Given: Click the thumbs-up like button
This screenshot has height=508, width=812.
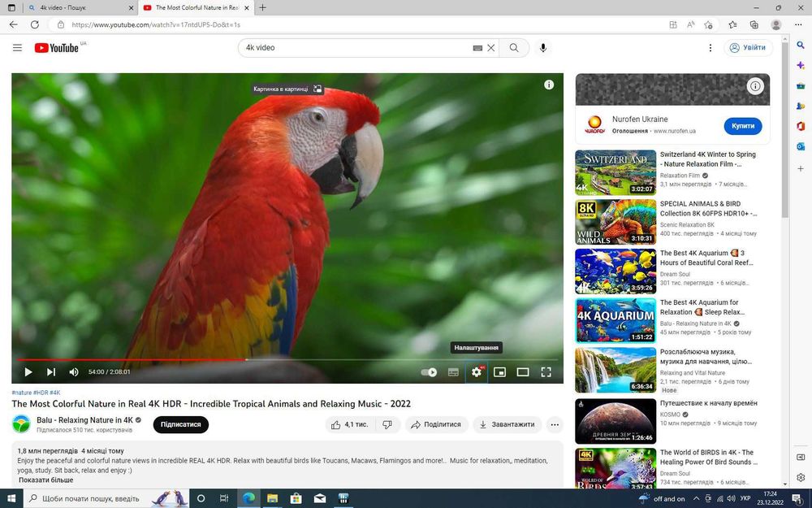Looking at the screenshot, I should (348, 424).
